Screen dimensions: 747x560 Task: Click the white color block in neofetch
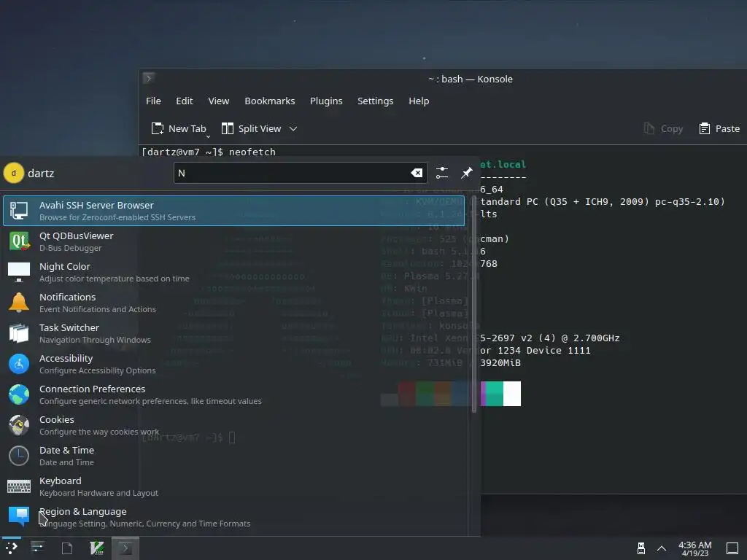[x=511, y=394]
